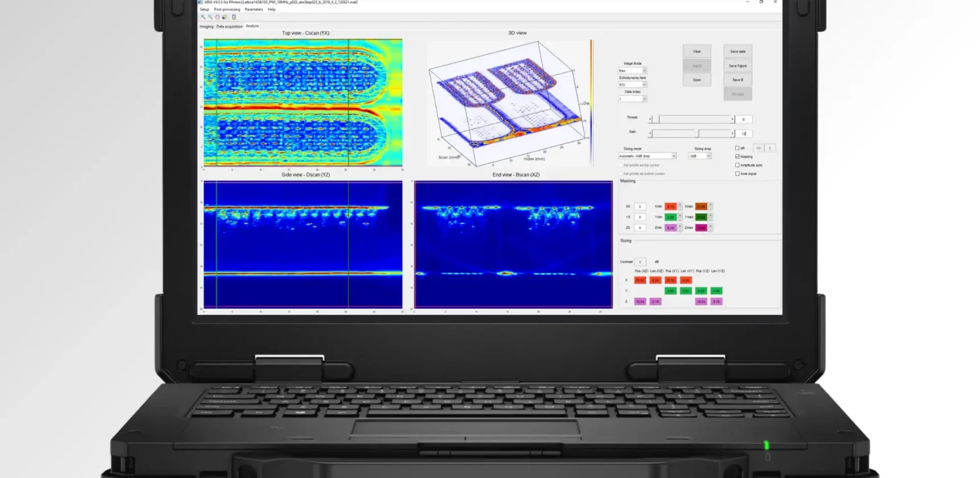Click the Thresh slider right arrow
Viewport: 980px width, 478px height.
point(733,119)
